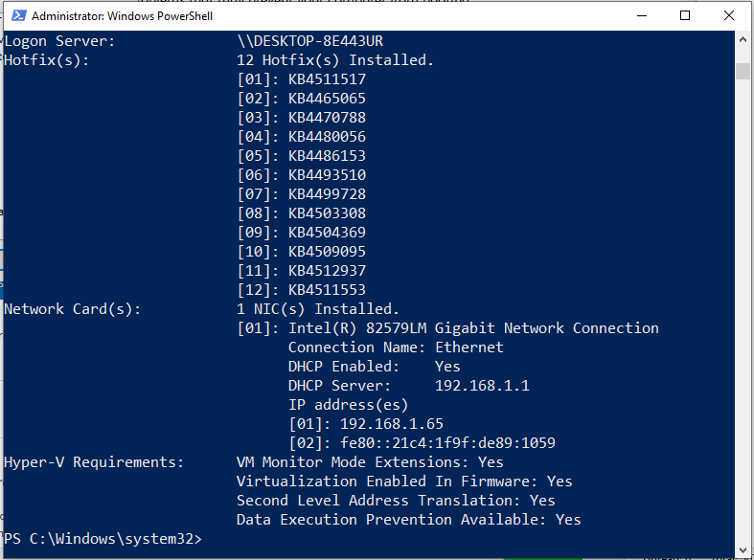Click the 'VM Monitor Mode Extensions: Yes' line
Viewport: 754px width, 560px height.
(370, 462)
